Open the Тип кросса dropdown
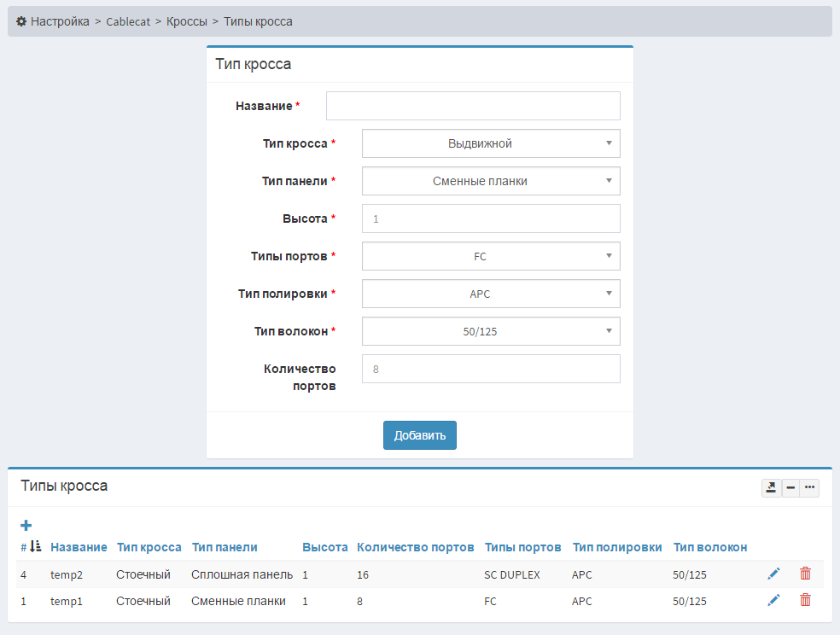This screenshot has width=840, height=635. (x=491, y=143)
